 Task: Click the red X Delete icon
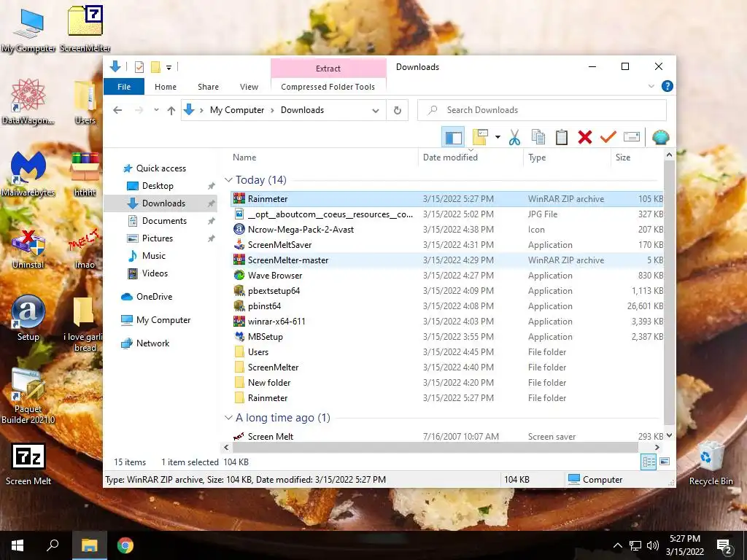585,137
